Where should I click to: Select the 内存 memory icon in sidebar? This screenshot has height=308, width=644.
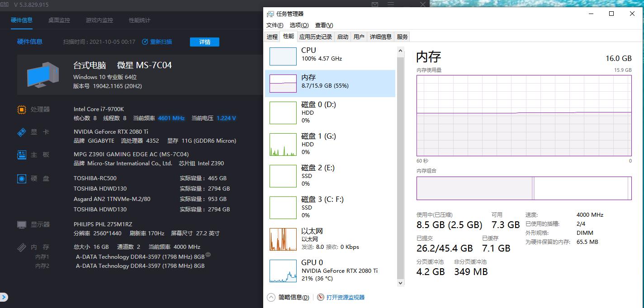tap(21, 247)
